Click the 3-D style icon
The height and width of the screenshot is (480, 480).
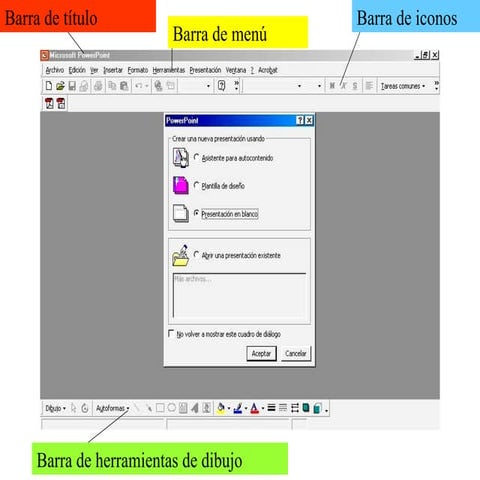(317, 408)
